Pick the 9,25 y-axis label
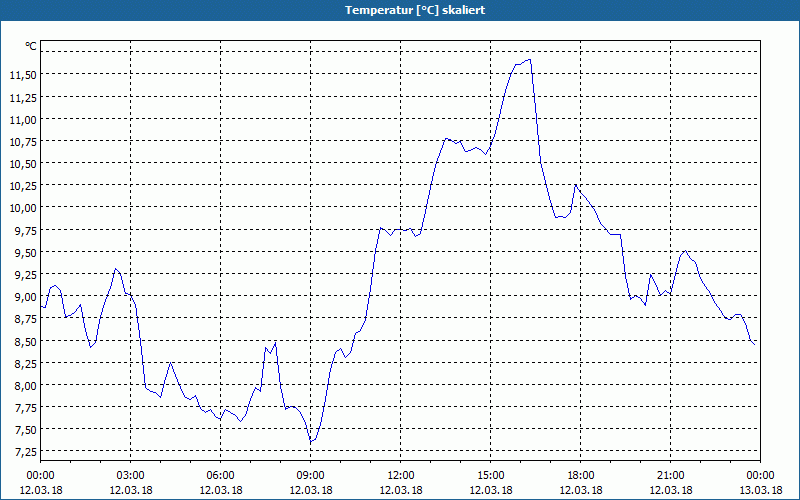Viewport: 800px width, 500px height. pyautogui.click(x=26, y=274)
